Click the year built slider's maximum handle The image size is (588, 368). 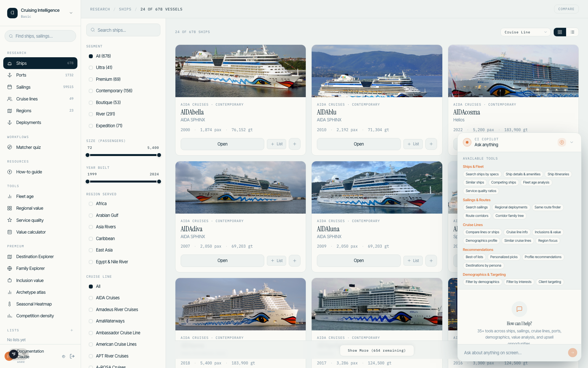(159, 182)
